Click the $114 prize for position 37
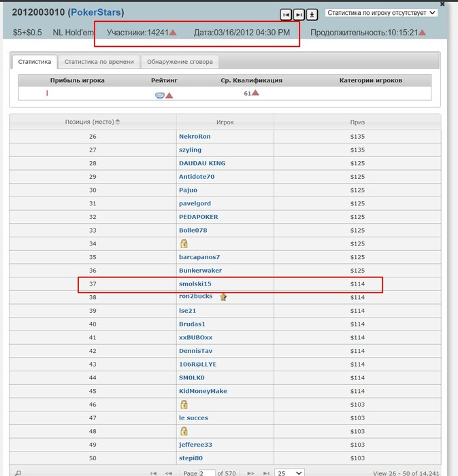The width and height of the screenshot is (458, 476). click(x=357, y=284)
